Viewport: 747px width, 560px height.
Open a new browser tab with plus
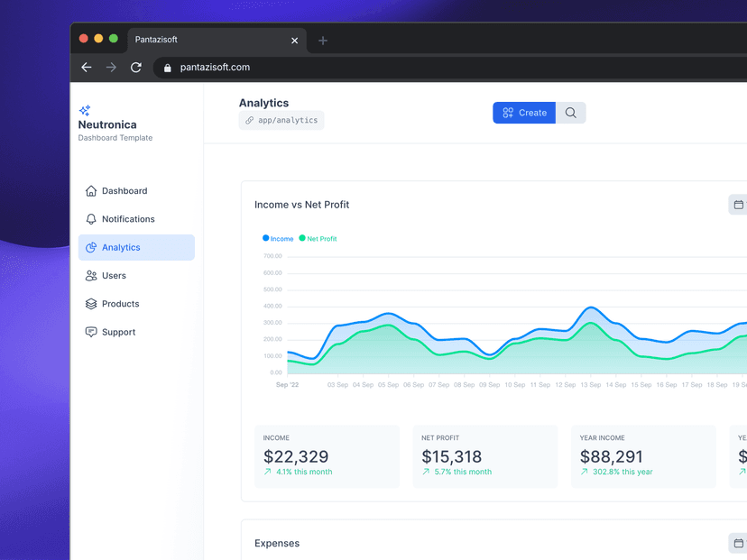point(322,41)
